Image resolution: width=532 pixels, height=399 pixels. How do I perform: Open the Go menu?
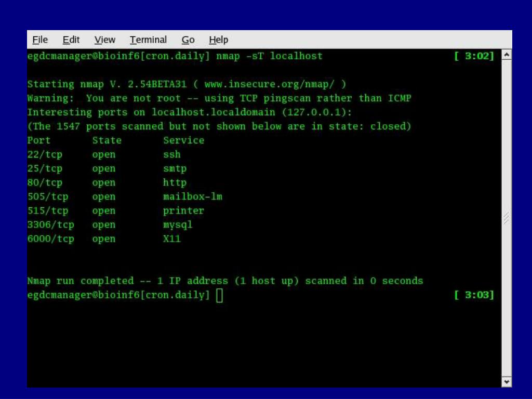pyautogui.click(x=188, y=39)
